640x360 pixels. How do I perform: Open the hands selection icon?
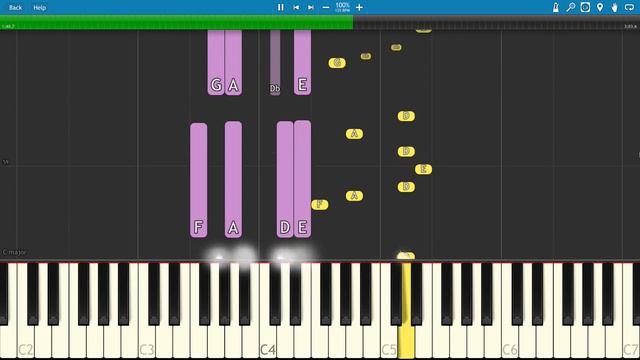coord(614,7)
